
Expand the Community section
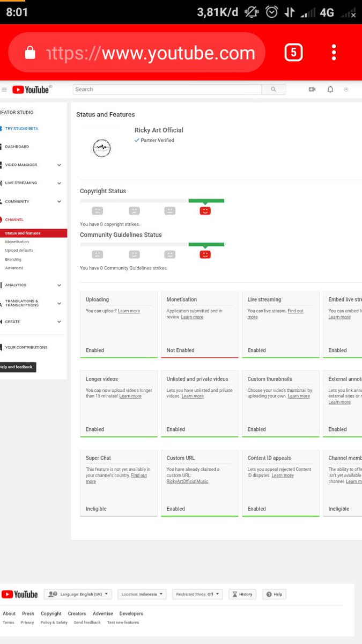pyautogui.click(x=59, y=202)
